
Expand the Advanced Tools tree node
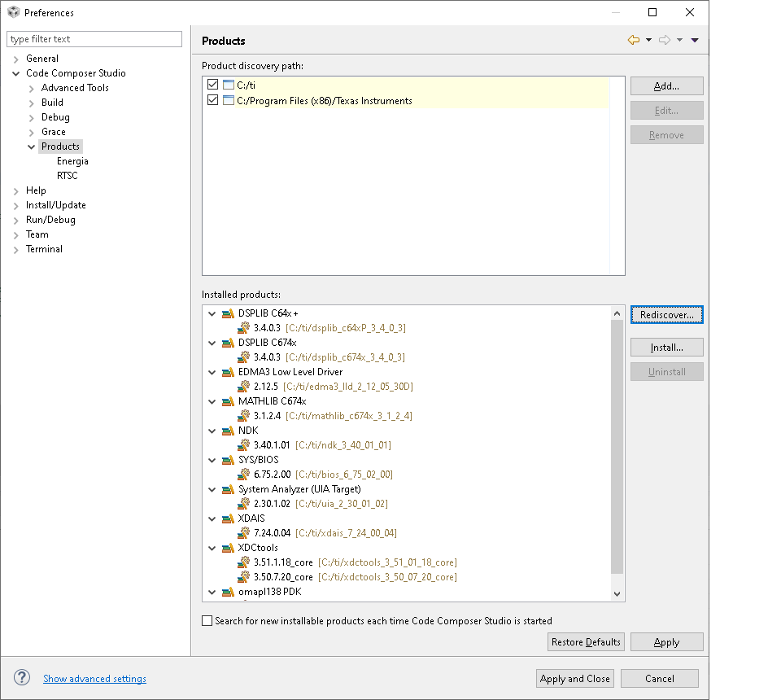(32, 89)
